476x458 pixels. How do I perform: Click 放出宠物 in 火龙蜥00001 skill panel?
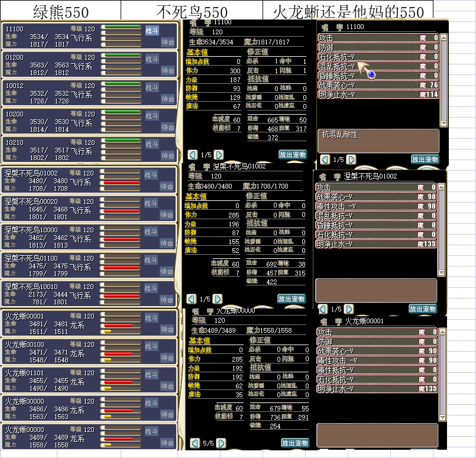[424, 454]
